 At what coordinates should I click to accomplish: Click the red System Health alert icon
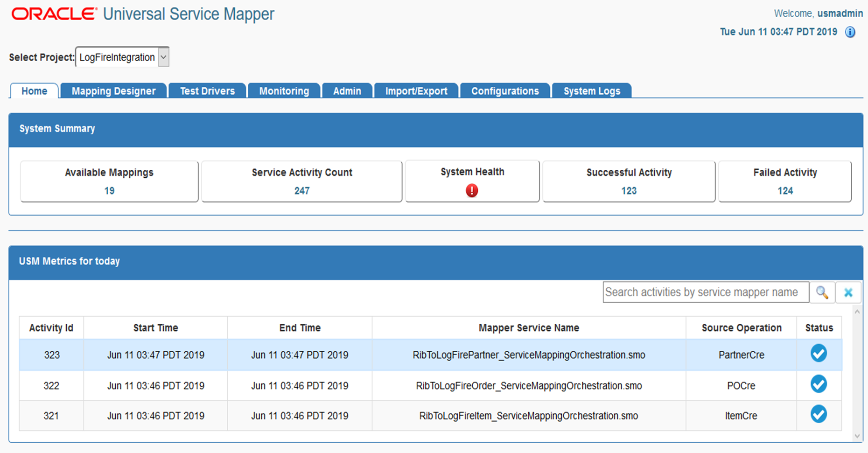pos(472,190)
